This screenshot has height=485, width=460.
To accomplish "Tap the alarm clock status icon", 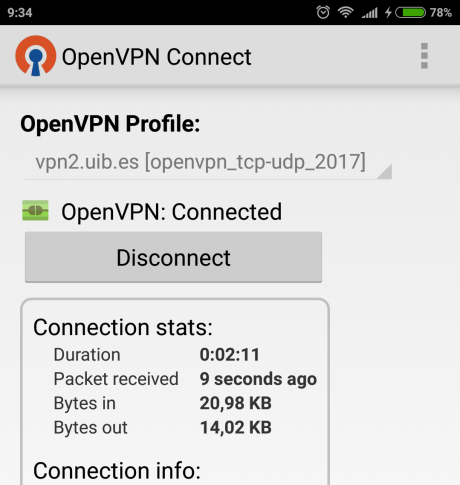I will [x=323, y=12].
